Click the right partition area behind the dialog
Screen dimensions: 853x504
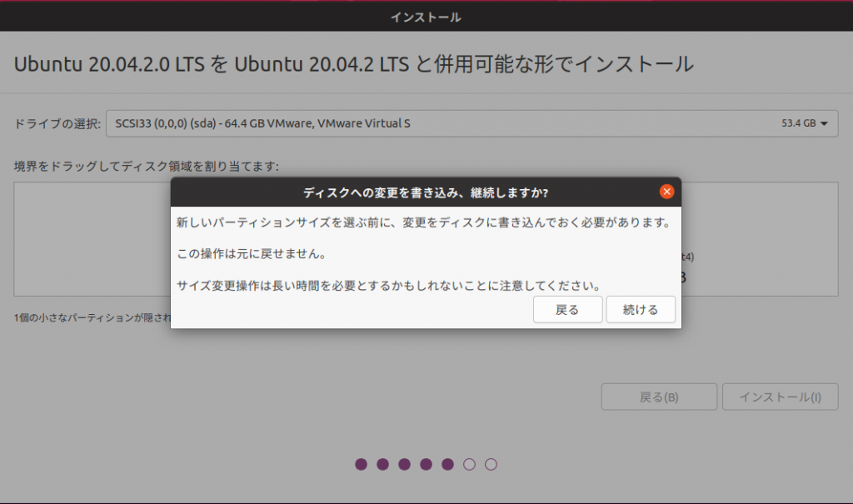click(759, 238)
